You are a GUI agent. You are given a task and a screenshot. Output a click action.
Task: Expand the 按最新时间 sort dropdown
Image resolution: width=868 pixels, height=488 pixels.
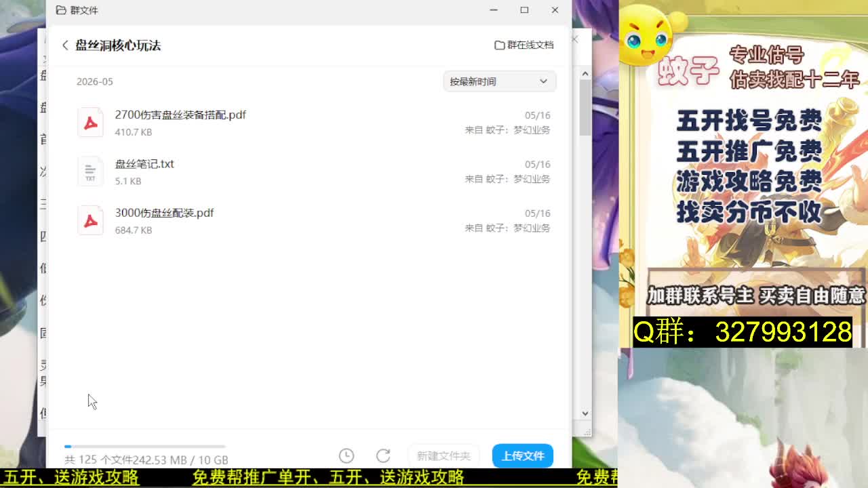click(500, 81)
